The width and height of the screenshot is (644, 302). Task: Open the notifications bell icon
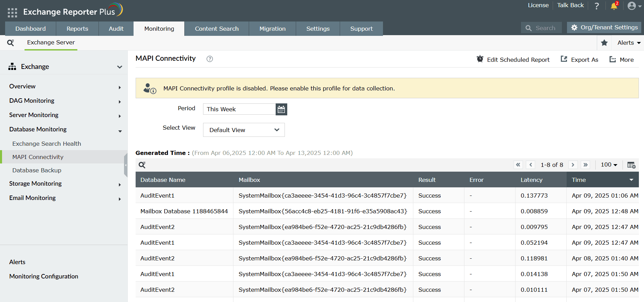pyautogui.click(x=614, y=6)
